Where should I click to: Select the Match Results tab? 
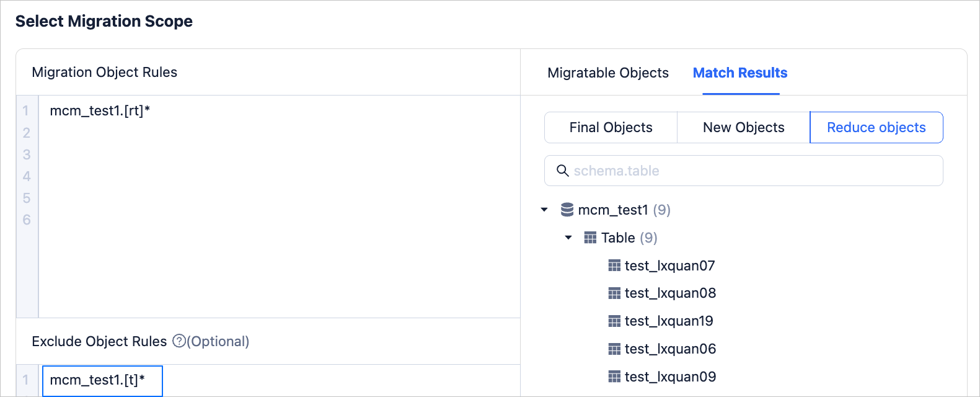(739, 73)
